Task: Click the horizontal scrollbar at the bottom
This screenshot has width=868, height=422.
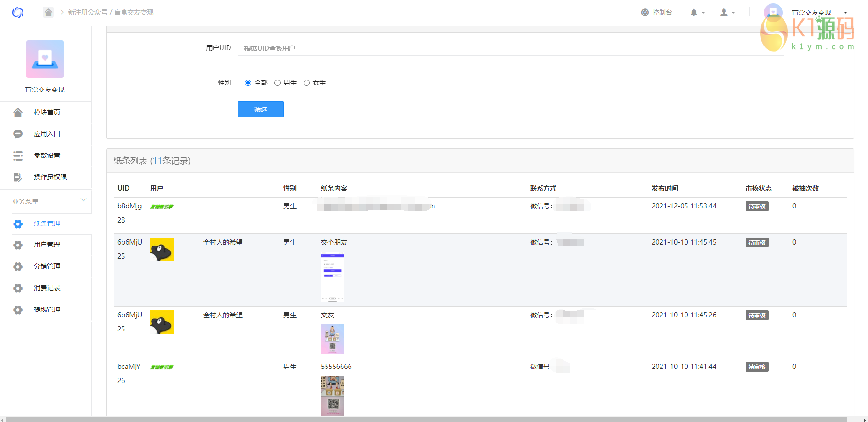Action: click(426, 419)
